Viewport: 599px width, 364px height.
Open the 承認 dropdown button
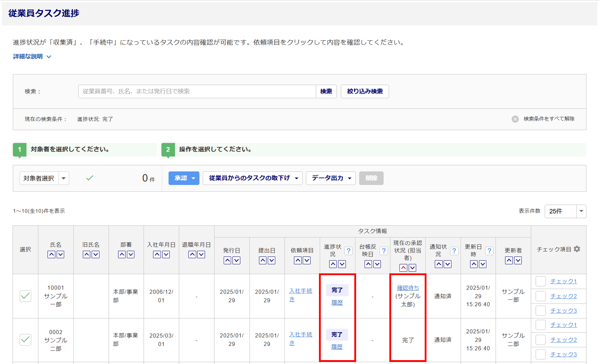(184, 178)
